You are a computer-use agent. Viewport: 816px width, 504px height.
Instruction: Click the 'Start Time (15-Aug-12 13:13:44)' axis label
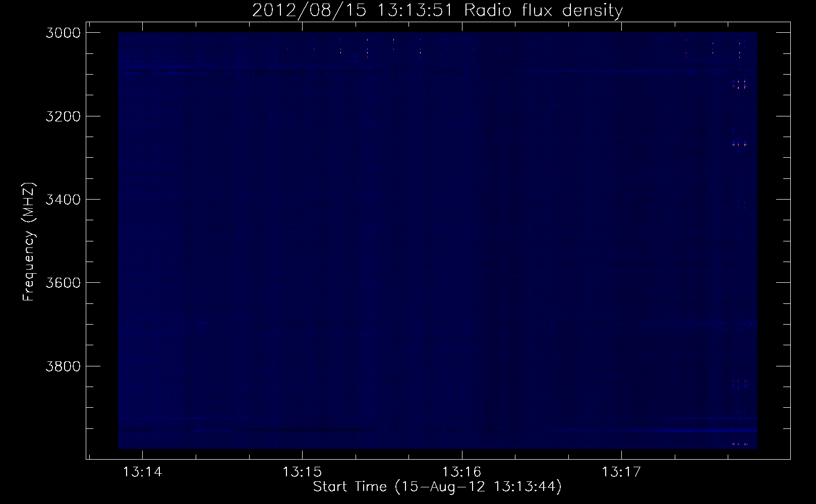pyautogui.click(x=437, y=487)
